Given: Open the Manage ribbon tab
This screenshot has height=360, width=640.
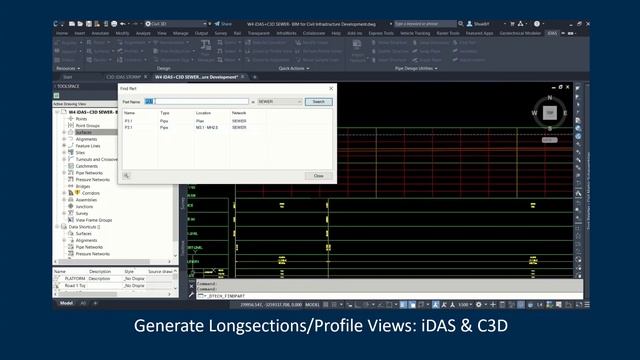Looking at the screenshot, I should click(x=180, y=33).
